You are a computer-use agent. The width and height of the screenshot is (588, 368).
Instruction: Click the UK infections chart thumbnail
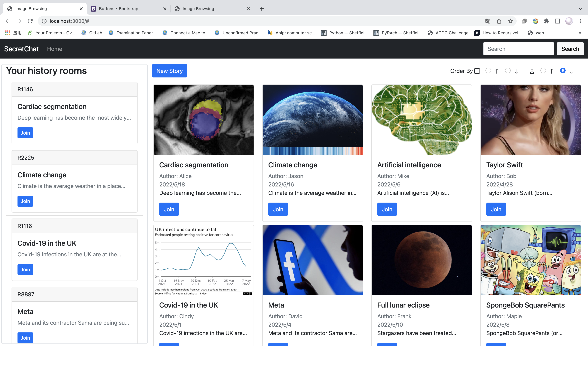click(203, 260)
